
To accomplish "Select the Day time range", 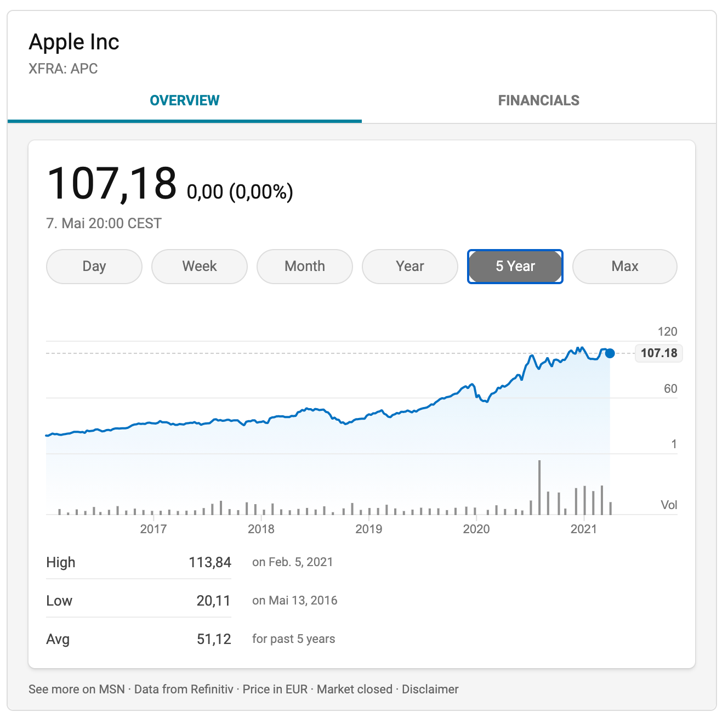I will (94, 267).
